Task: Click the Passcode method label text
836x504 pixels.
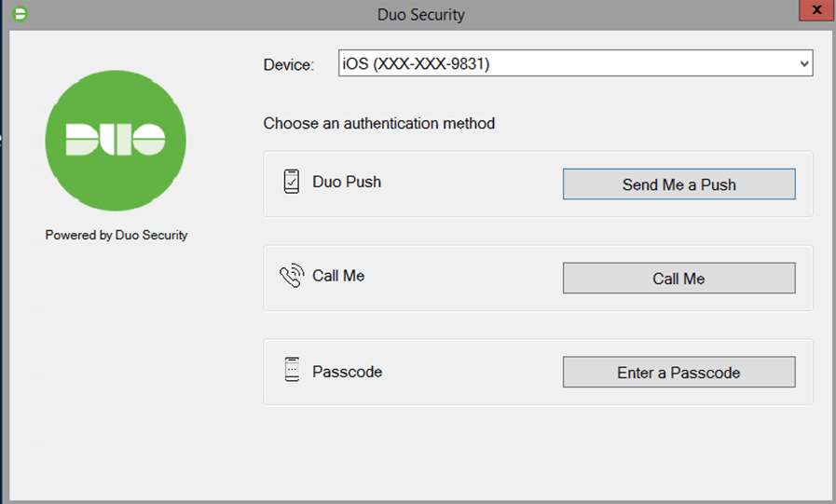Action: tap(347, 372)
